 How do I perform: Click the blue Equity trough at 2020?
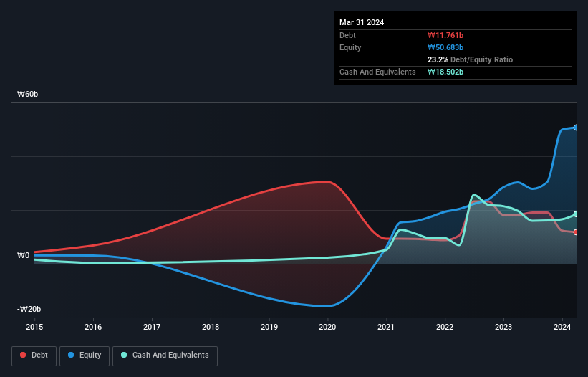[x=327, y=306]
